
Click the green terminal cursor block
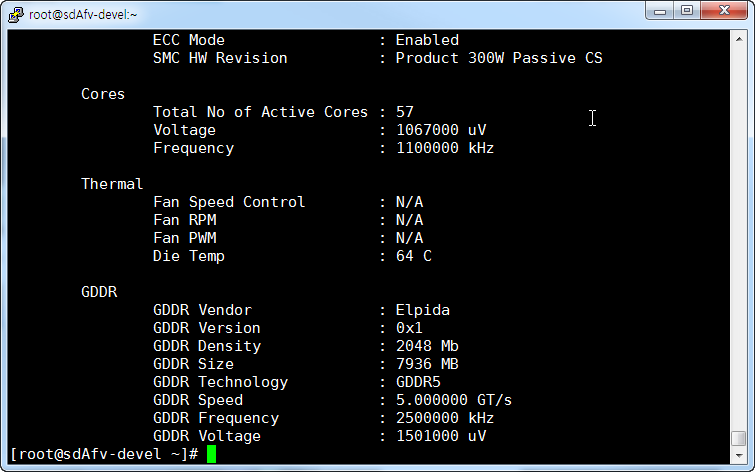point(211,454)
